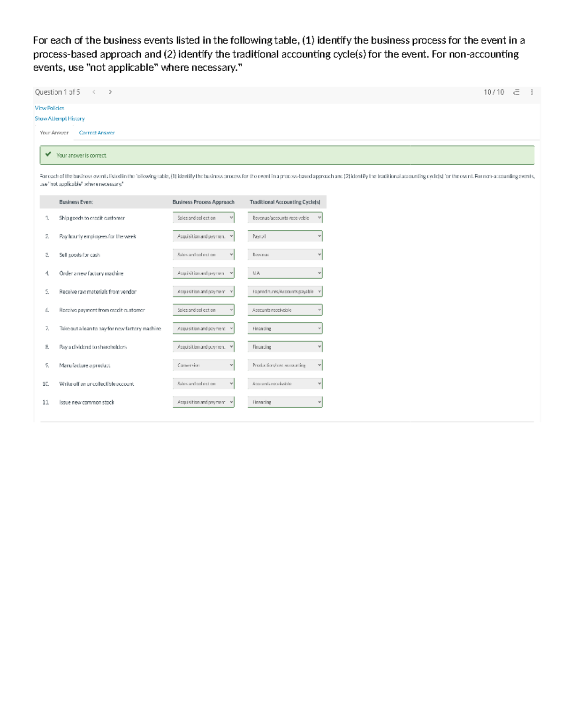Open accounting cycle dropdown for Issue new common stock
Image resolution: width=563 pixels, height=728 pixels.
tap(285, 402)
